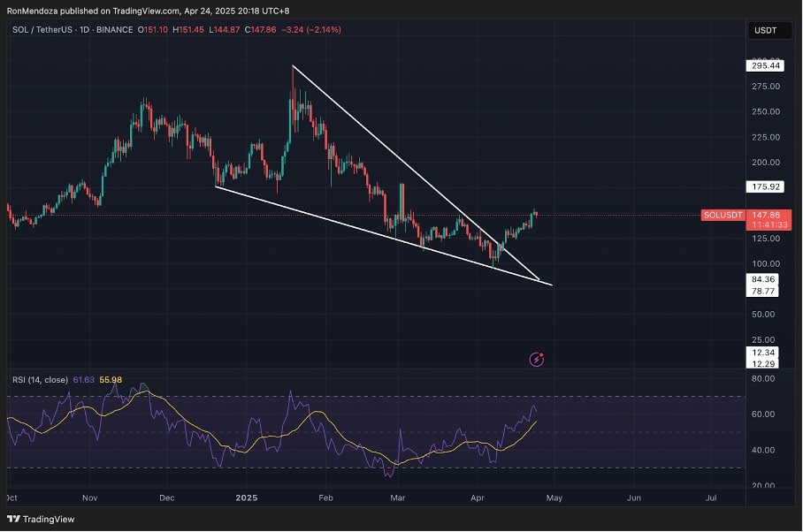The width and height of the screenshot is (803, 532).
Task: Click the 12.34 price axis label
Action: point(763,353)
